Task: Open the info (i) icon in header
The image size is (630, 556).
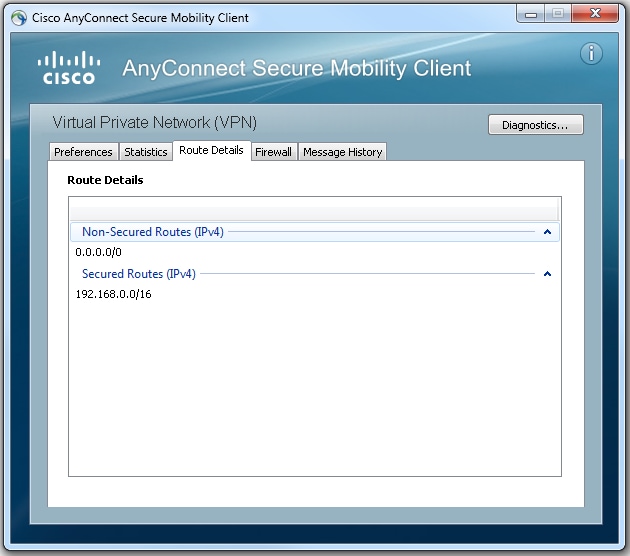Action: point(591,53)
